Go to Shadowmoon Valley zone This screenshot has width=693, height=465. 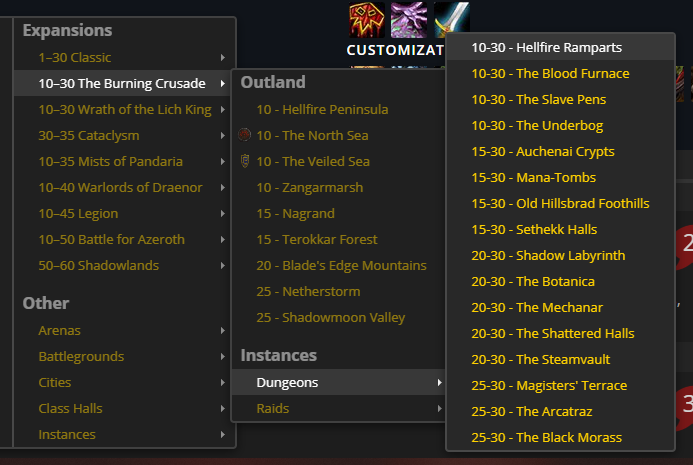coord(330,317)
